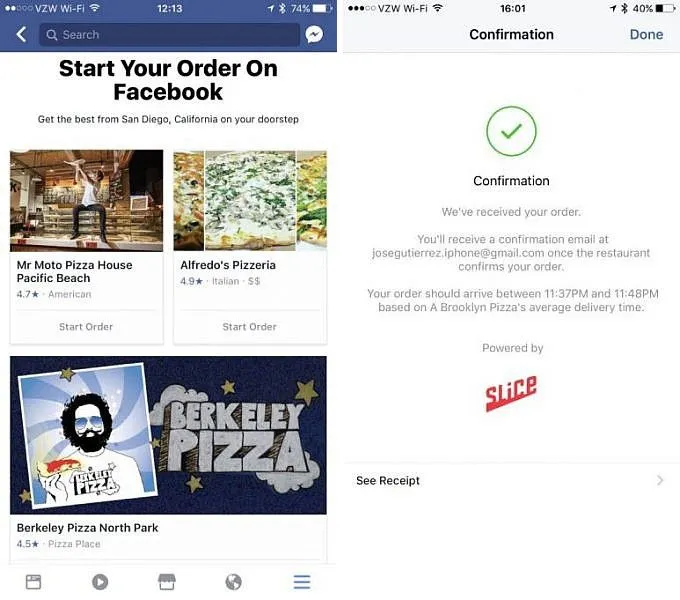Open the Video play tab icon
The image size is (680, 600).
(x=100, y=582)
